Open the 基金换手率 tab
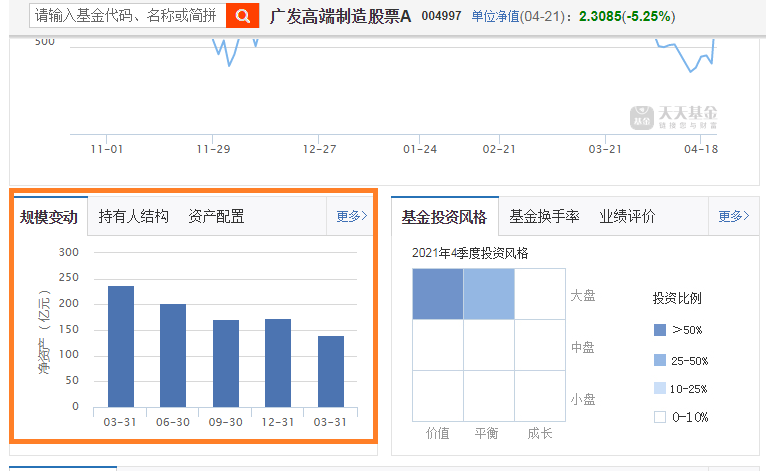 pyautogui.click(x=544, y=217)
